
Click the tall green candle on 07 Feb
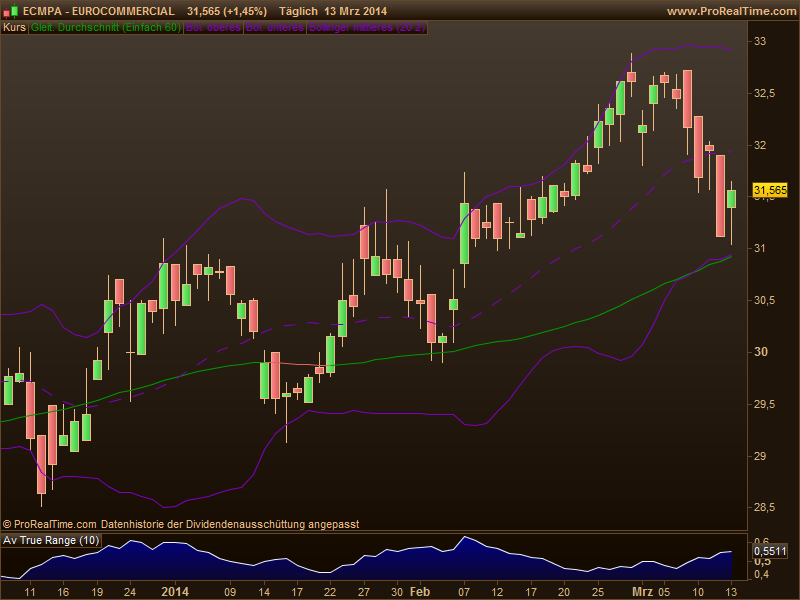[464, 233]
